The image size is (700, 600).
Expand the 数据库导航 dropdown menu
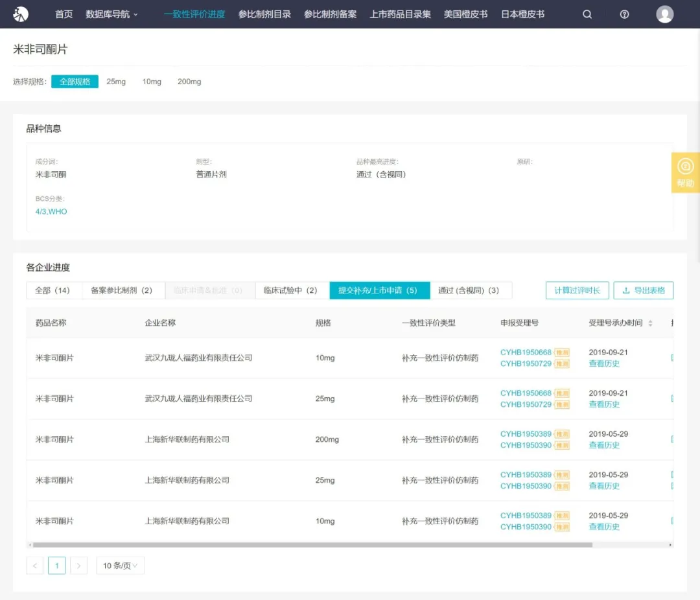(111, 14)
